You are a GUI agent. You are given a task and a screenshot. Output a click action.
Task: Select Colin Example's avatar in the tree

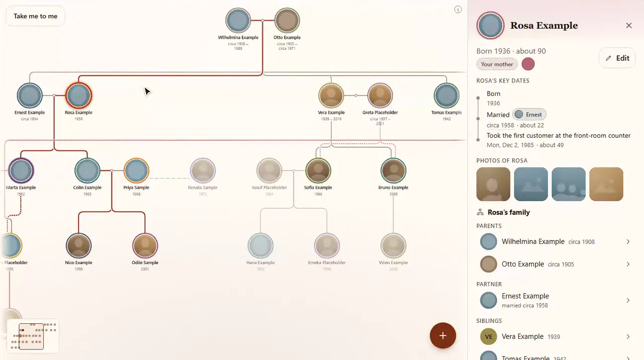coord(87,170)
